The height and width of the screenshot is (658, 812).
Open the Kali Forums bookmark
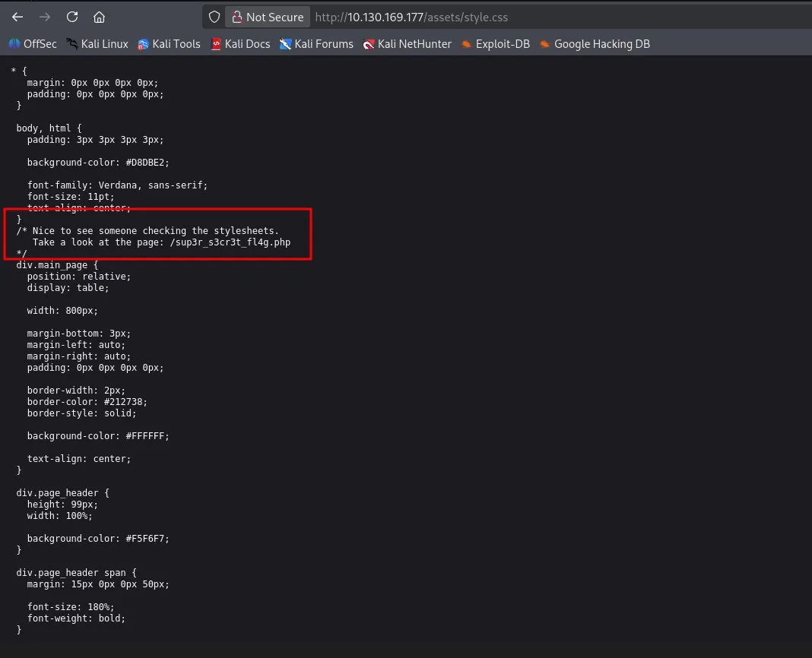tap(316, 44)
